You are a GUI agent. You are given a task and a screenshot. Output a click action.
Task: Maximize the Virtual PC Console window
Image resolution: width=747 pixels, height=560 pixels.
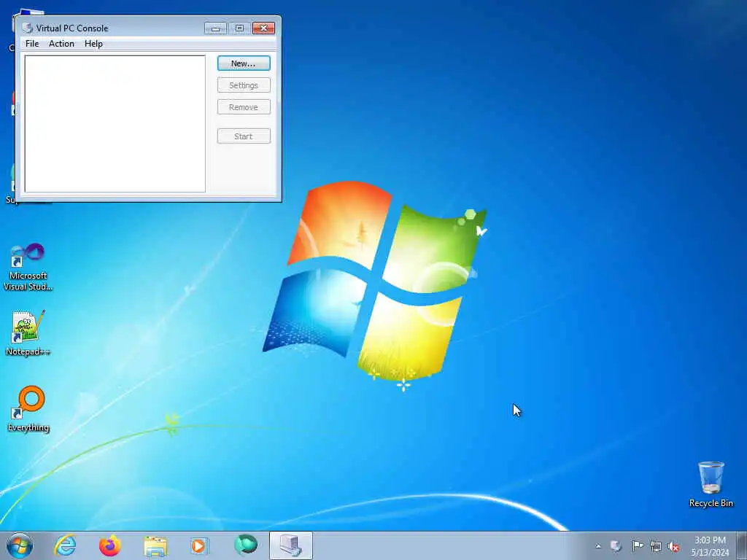coord(239,28)
